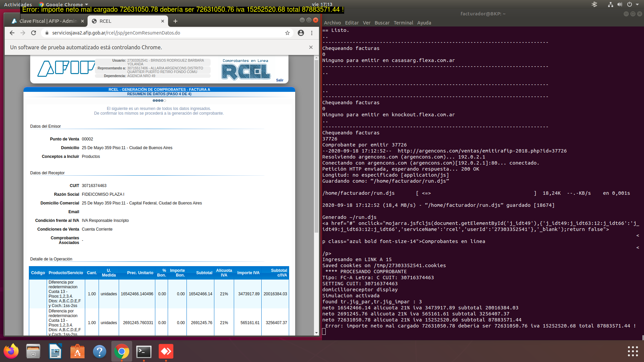Open a new Chrome tab

[175, 21]
